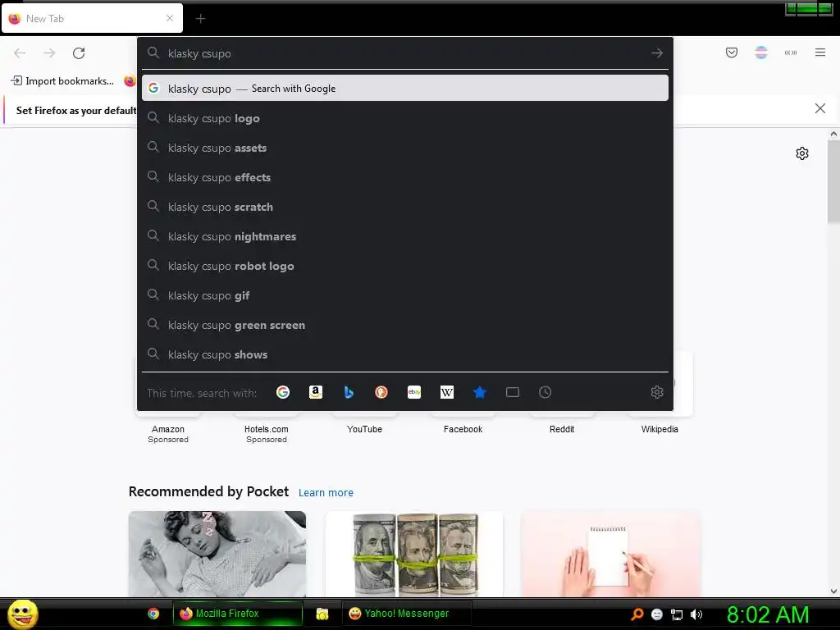Click the magnifier search tray icon
Image resolution: width=840 pixels, height=630 pixels.
point(637,614)
